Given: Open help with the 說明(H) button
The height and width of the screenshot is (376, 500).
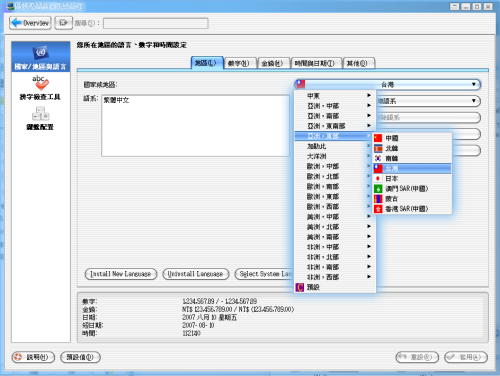Looking at the screenshot, I should [x=33, y=357].
